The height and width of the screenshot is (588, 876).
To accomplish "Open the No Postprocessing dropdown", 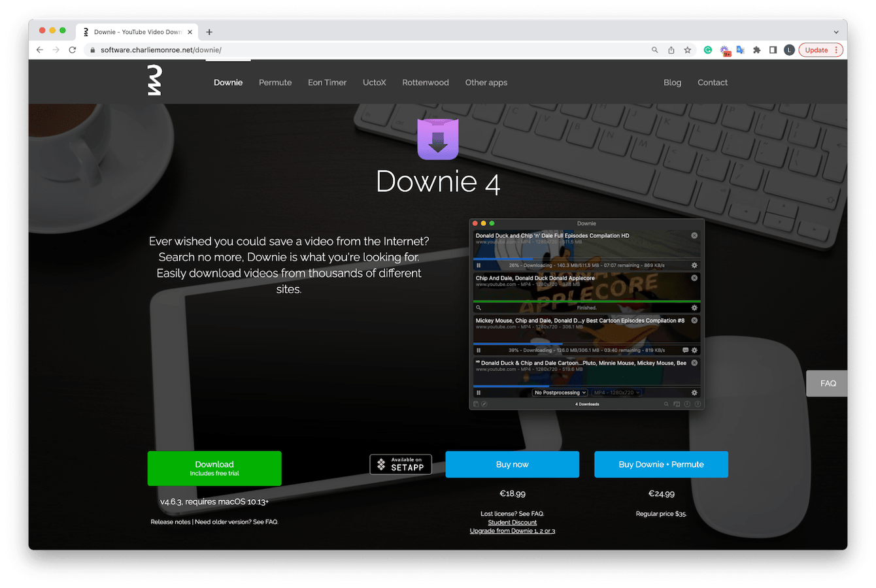I will coord(560,393).
